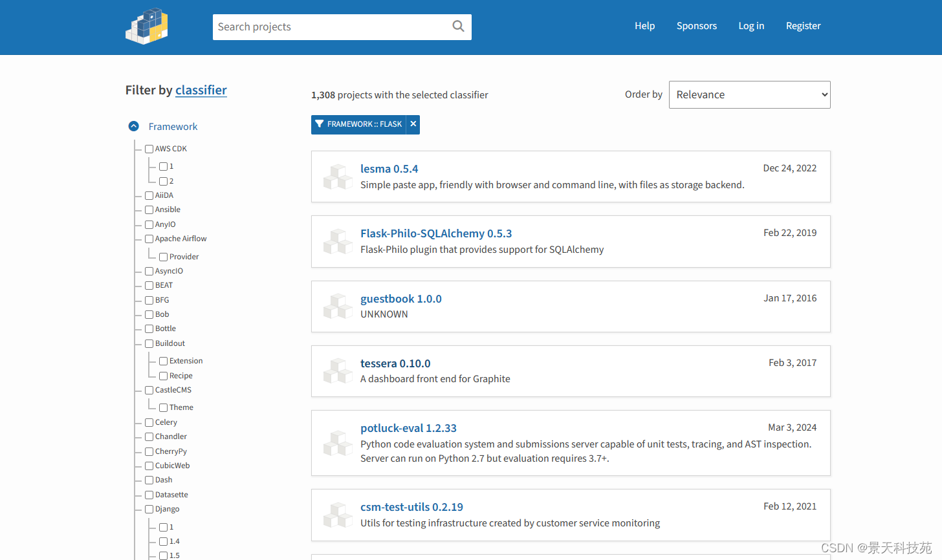Collapse the Framework section chevron
Image resolution: width=942 pixels, height=560 pixels.
point(134,126)
